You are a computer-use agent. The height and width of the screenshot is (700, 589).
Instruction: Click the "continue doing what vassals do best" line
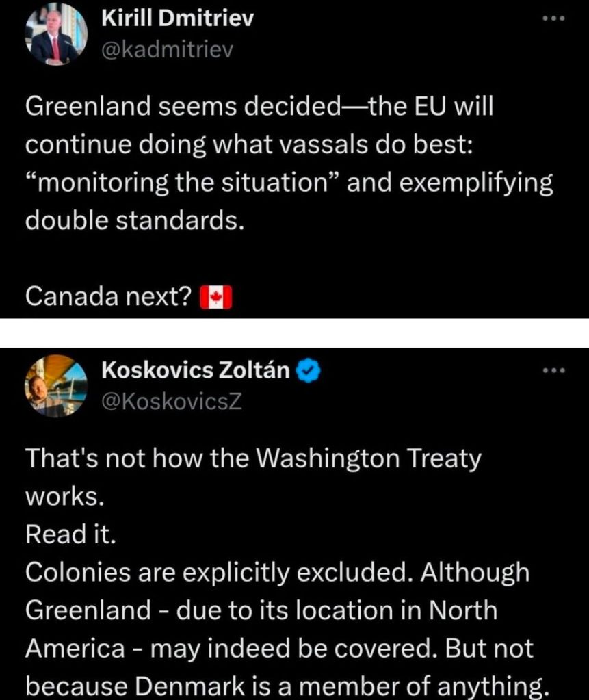pyautogui.click(x=248, y=146)
